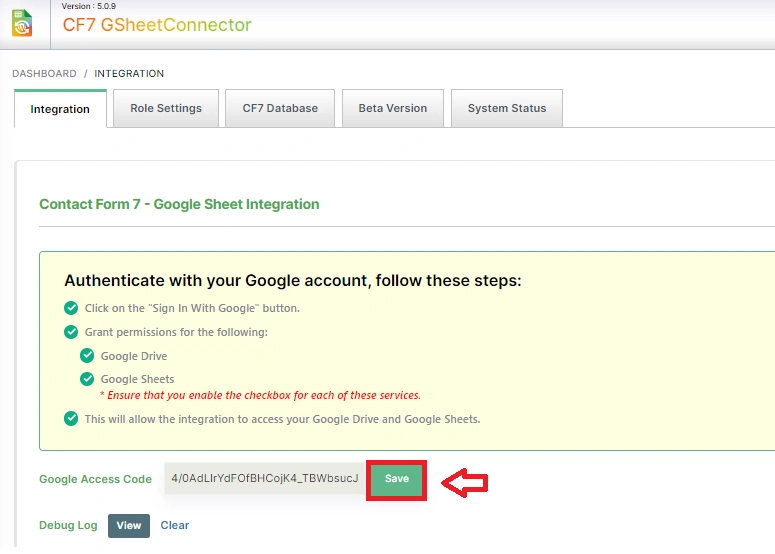Focus the Google Access Code input field
775x554 pixels.
(265, 478)
